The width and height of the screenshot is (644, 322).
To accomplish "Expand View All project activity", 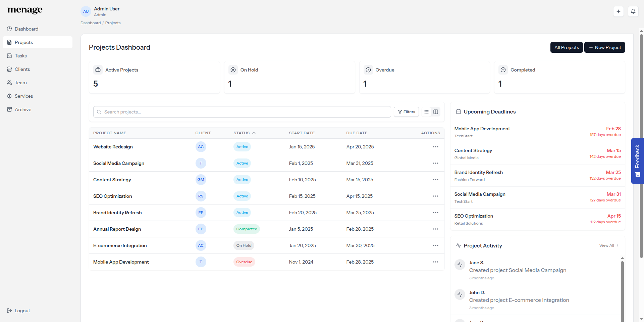I will coord(608,245).
